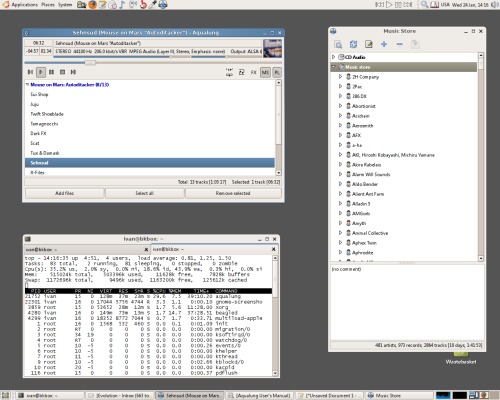Collapse the Mouse on Mars Autoditacker playlist
This screenshot has height=400, width=500.
point(27,85)
